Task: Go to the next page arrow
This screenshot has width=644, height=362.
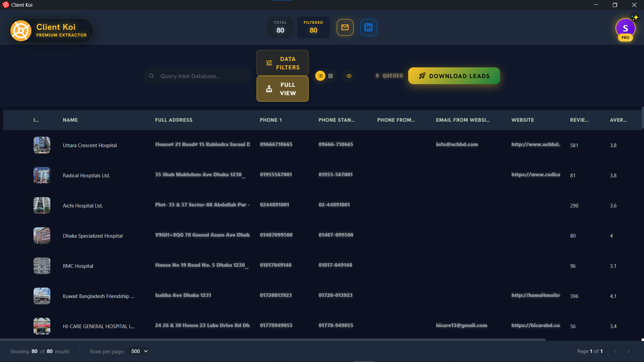Action: click(628, 351)
